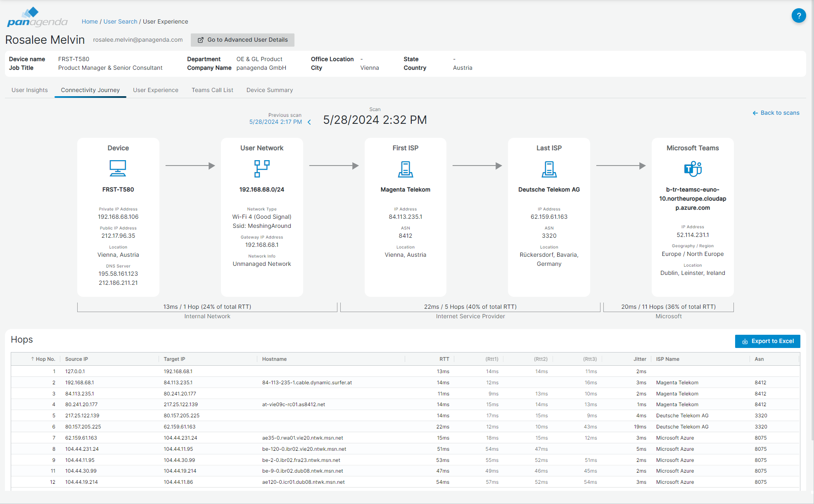Click the rosalee.melvin@panagenda.com email
This screenshot has height=504, width=814.
(138, 40)
